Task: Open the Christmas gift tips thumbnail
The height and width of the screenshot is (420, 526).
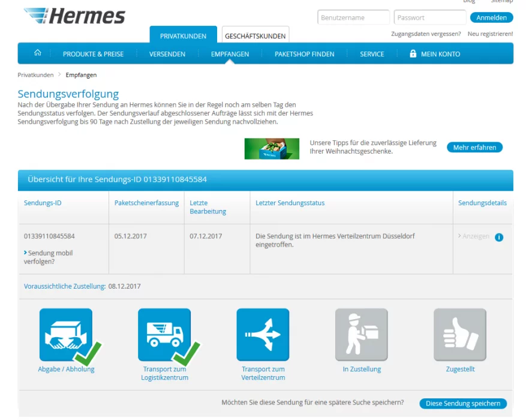Action: (x=272, y=148)
